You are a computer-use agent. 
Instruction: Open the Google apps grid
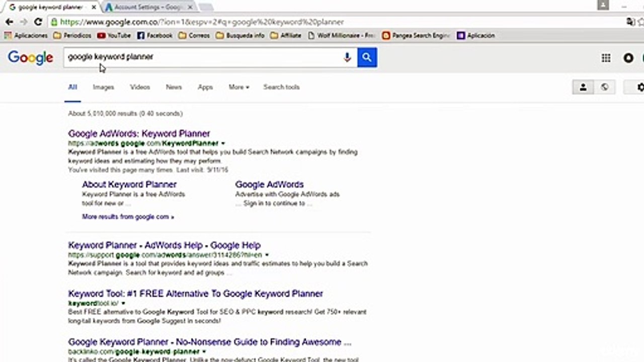(606, 58)
